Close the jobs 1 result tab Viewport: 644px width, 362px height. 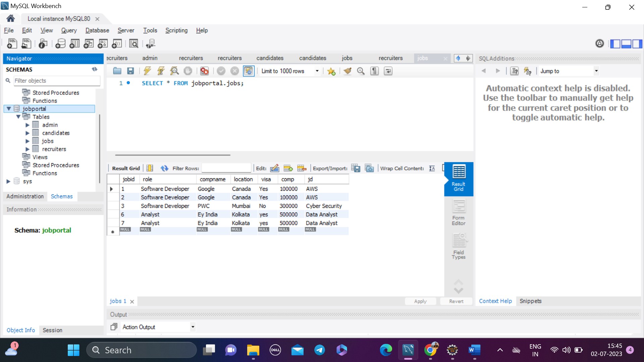pos(132,302)
